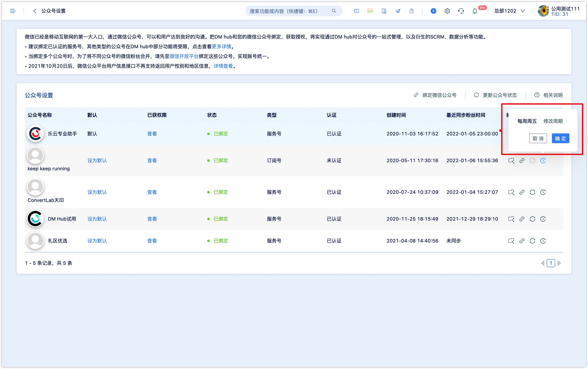Click chain link icon in 礼区优选 row
This screenshot has height=369, width=588.
click(522, 241)
